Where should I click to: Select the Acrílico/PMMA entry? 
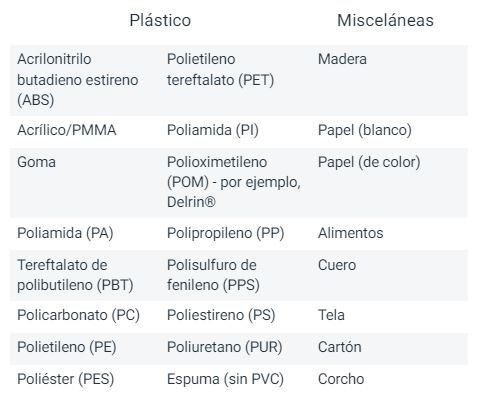pyautogui.click(x=67, y=130)
